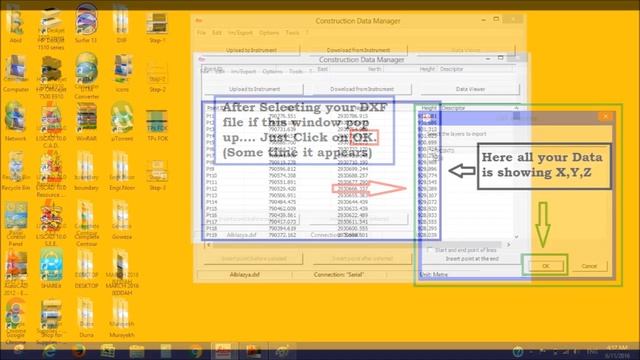
Task: Close the layer import dialog with X
Action: [x=606, y=117]
